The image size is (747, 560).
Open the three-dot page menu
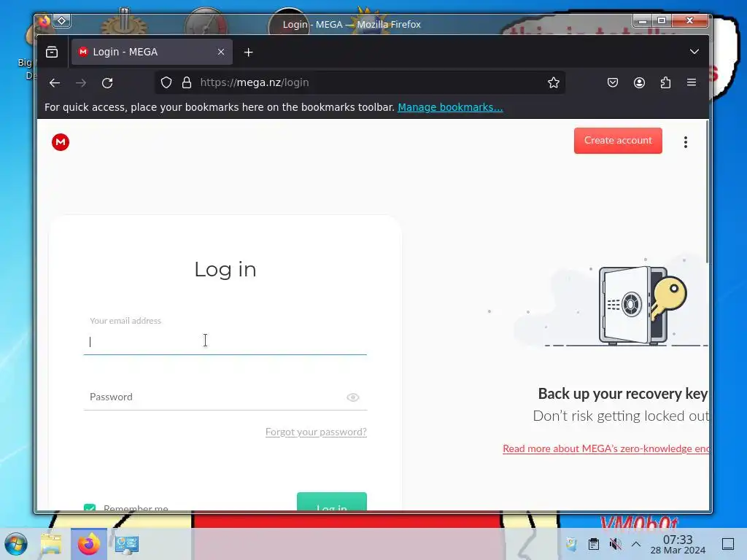click(685, 142)
